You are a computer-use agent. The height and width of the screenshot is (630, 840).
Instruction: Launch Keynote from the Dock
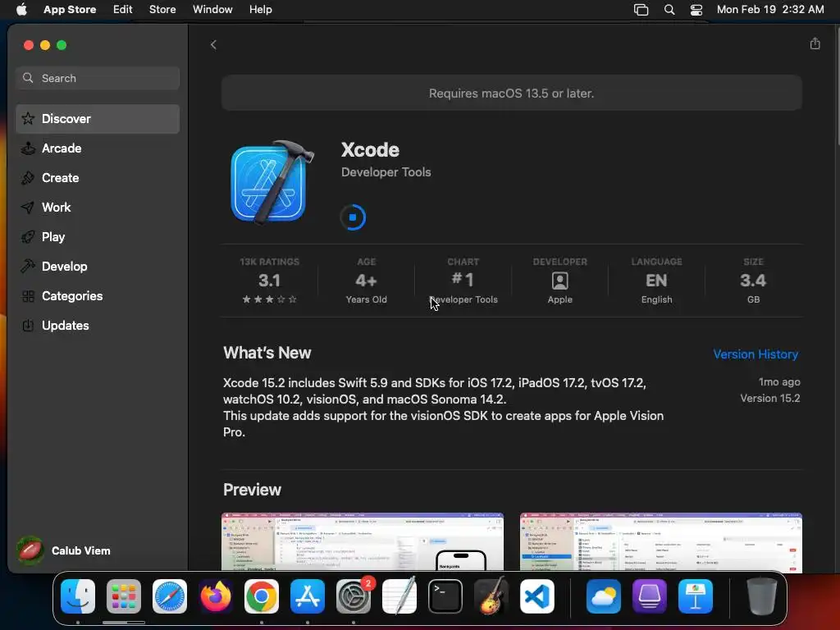pyautogui.click(x=696, y=596)
